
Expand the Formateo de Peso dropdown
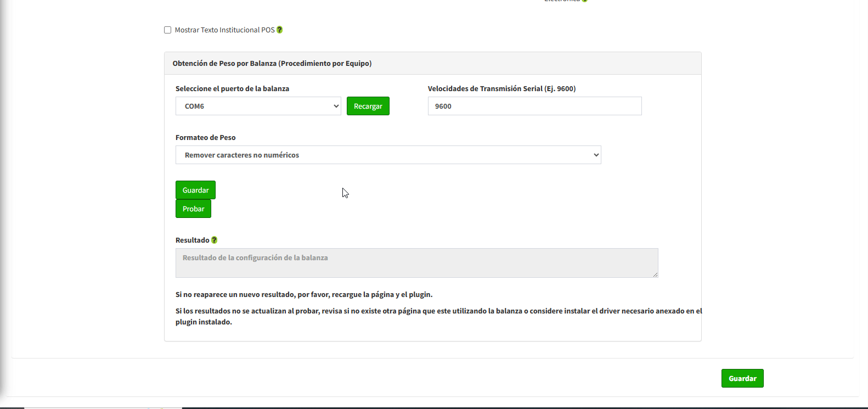[388, 155]
